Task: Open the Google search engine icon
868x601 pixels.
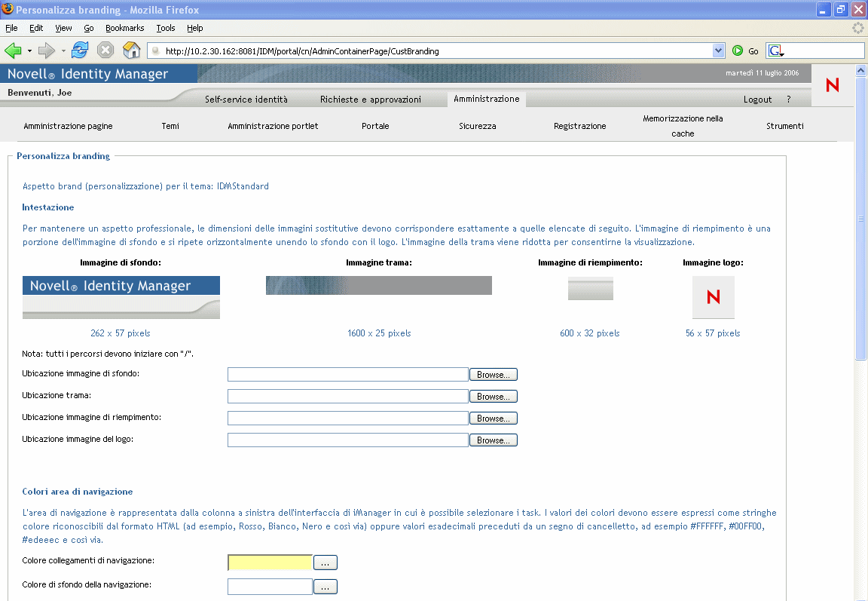Action: point(775,51)
